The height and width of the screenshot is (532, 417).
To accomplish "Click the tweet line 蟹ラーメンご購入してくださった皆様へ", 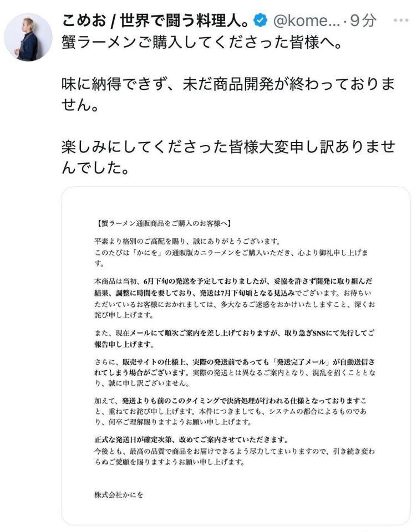I will point(202,44).
